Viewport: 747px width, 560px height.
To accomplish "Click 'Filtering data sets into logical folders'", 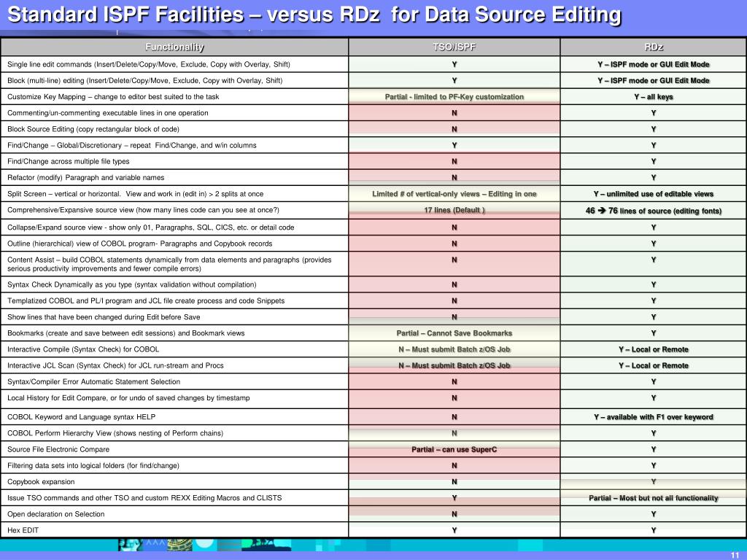I will (93, 466).
